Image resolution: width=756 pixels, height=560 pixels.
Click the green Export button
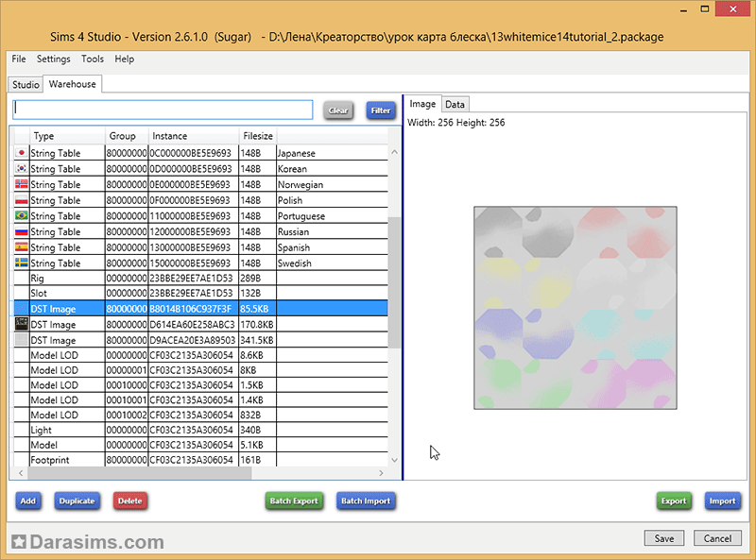pos(674,501)
